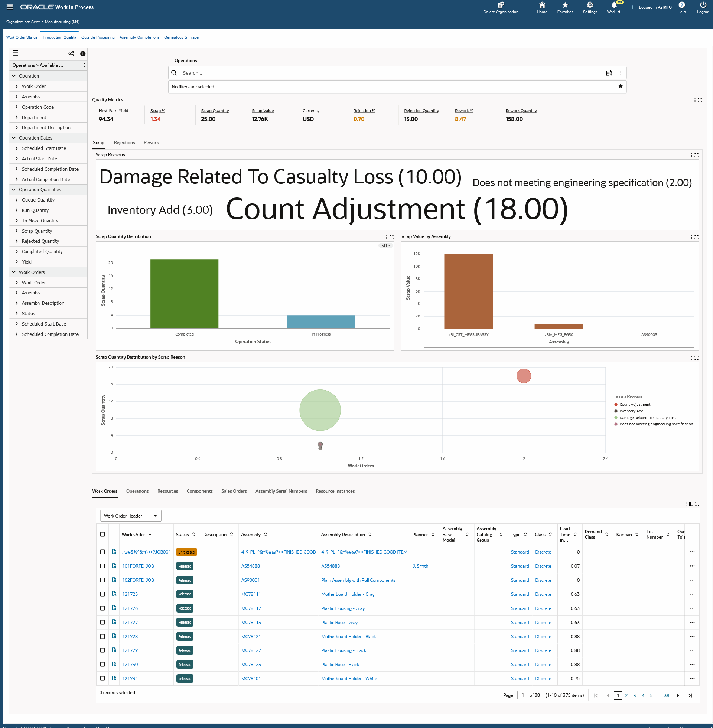713x728 pixels.
Task: Maximize Scrap Quantity Distribution by Scrap Reason chart
Action: 697,358
